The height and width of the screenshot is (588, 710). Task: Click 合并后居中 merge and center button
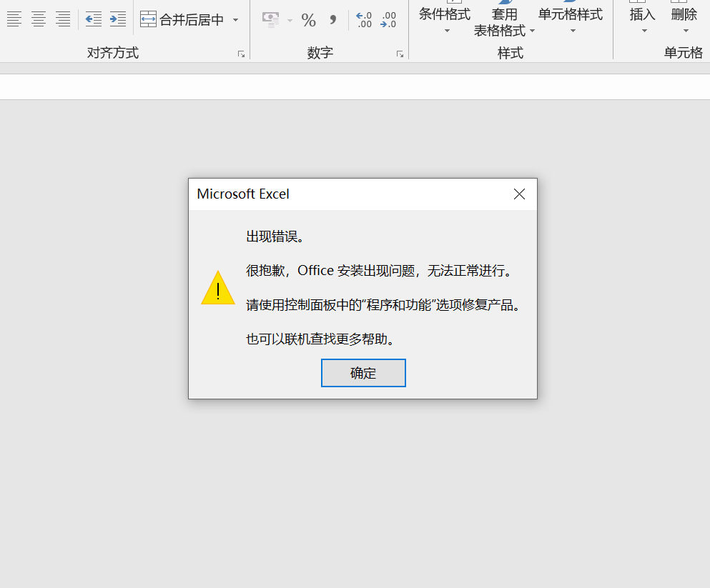point(182,19)
